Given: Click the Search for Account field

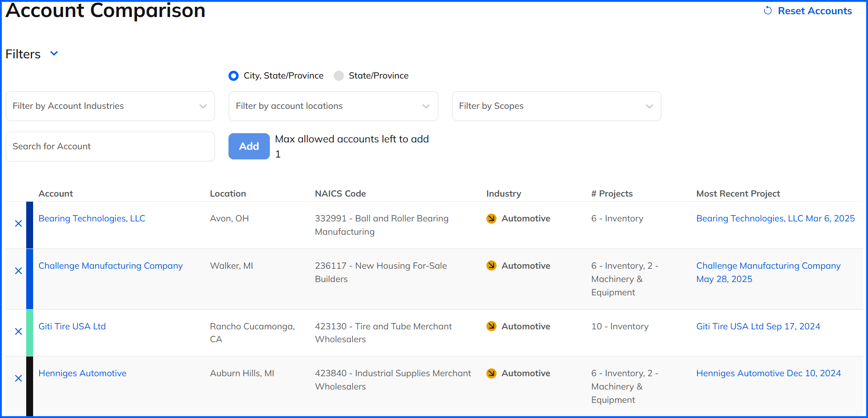Looking at the screenshot, I should pos(110,147).
